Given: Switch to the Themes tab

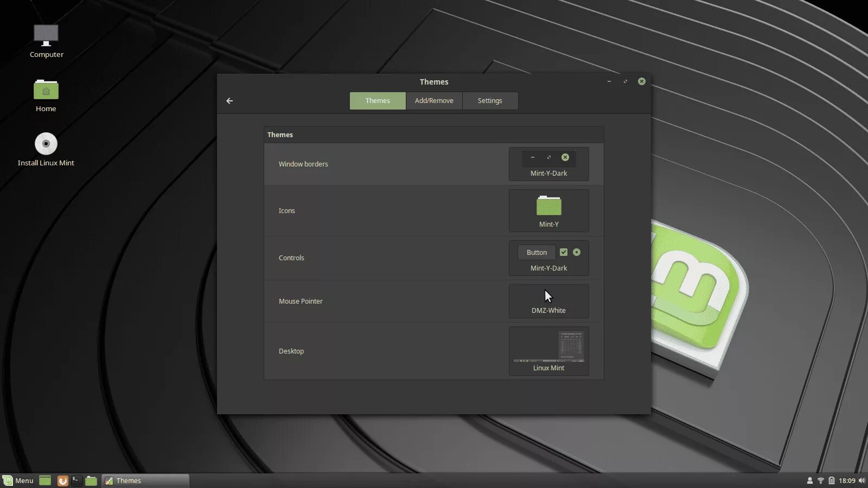Looking at the screenshot, I should click(x=378, y=101).
